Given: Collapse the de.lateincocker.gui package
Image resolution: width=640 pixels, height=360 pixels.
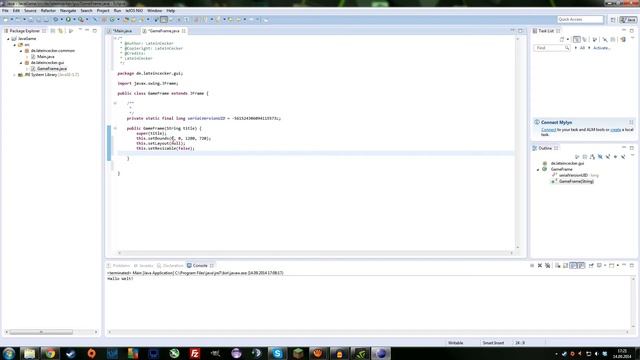Looking at the screenshot, I should click(21, 63).
